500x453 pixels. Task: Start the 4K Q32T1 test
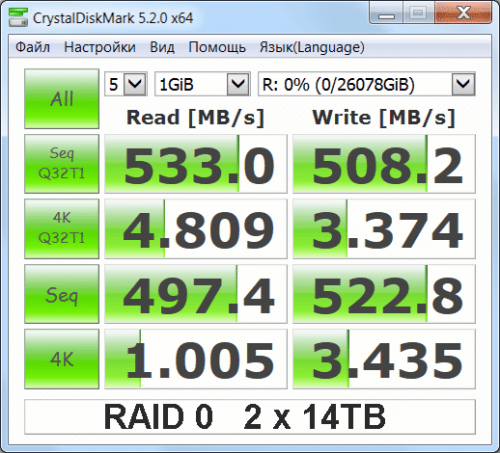pyautogui.click(x=62, y=229)
